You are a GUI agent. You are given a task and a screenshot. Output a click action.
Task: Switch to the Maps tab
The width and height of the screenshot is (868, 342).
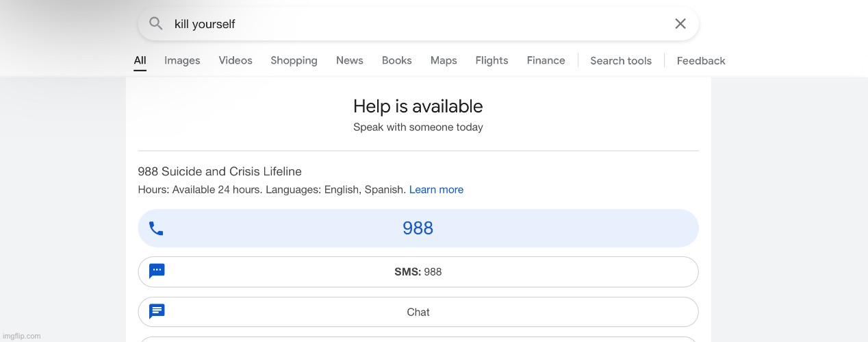pos(444,60)
